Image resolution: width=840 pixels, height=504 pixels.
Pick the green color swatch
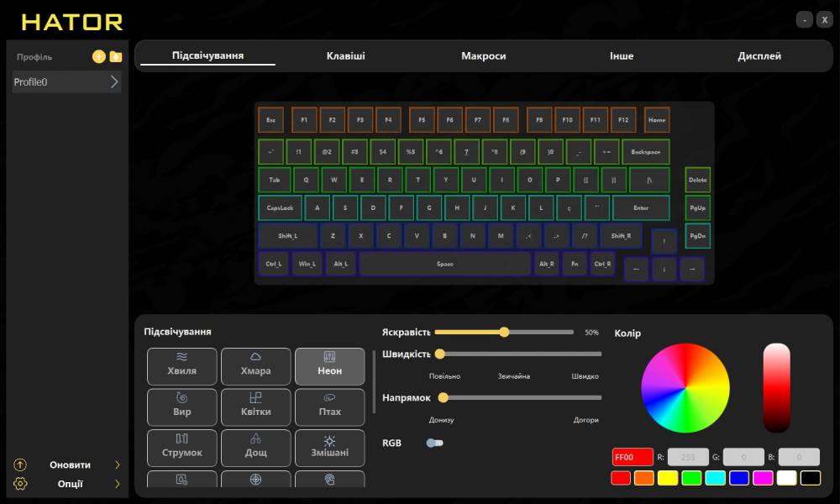point(691,478)
